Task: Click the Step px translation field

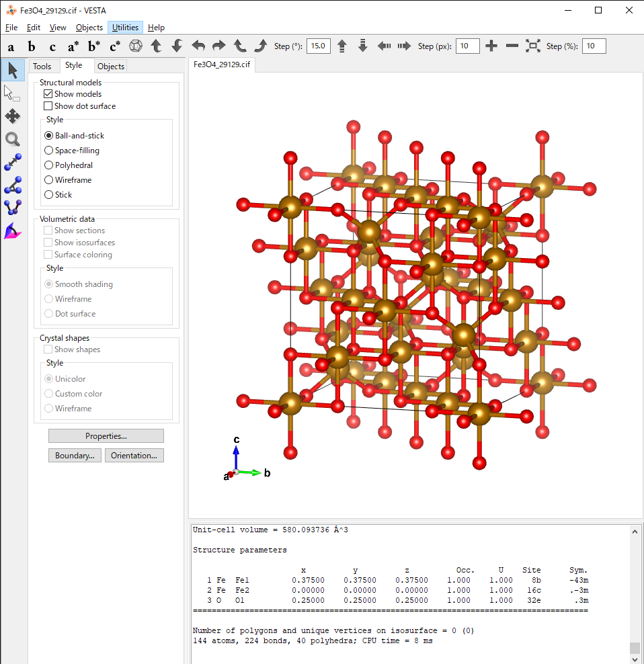Action: [x=468, y=46]
